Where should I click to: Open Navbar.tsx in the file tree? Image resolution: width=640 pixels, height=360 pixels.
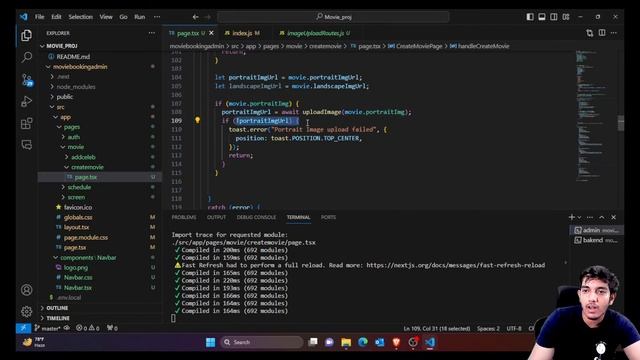coord(78,287)
